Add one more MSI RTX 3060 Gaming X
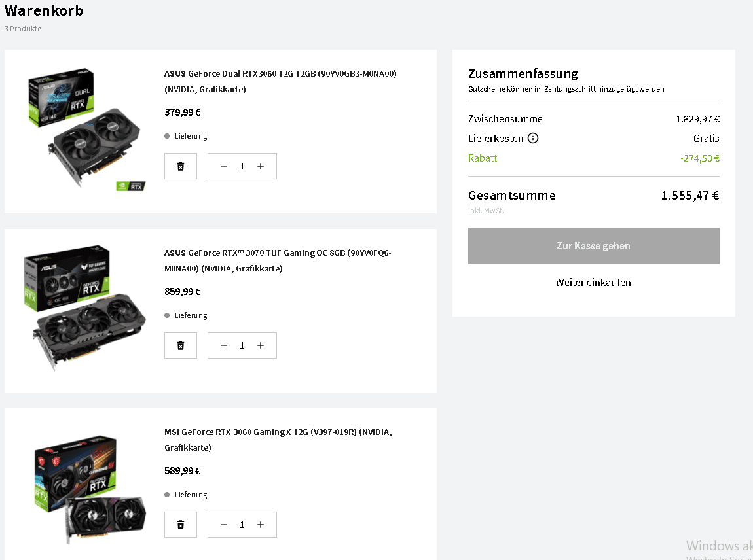The height and width of the screenshot is (560, 753). tap(261, 525)
